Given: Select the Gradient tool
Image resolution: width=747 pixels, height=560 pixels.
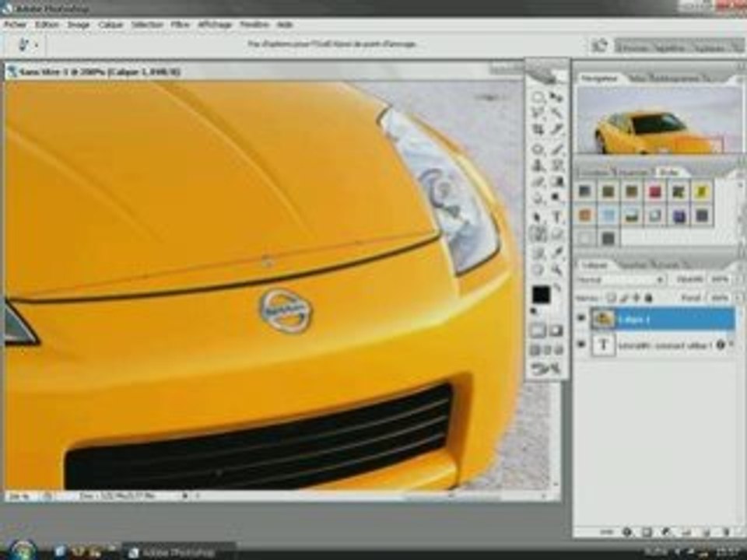Looking at the screenshot, I should click(x=556, y=182).
